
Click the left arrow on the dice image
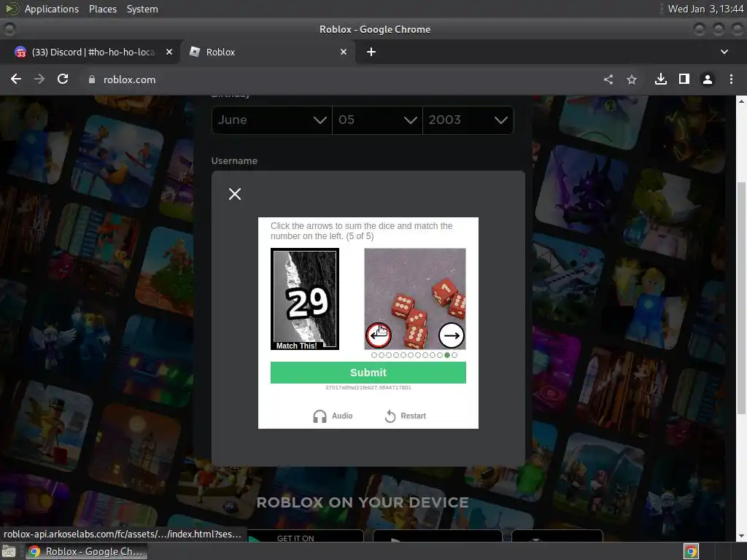[379, 335]
